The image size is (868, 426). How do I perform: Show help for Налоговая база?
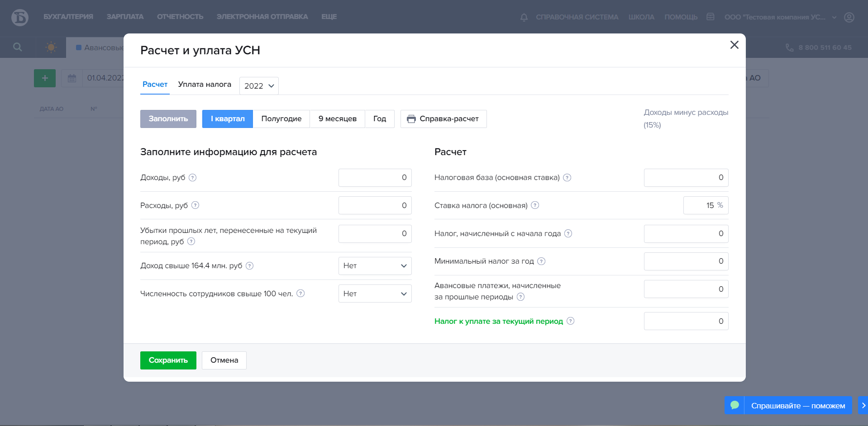[567, 177]
